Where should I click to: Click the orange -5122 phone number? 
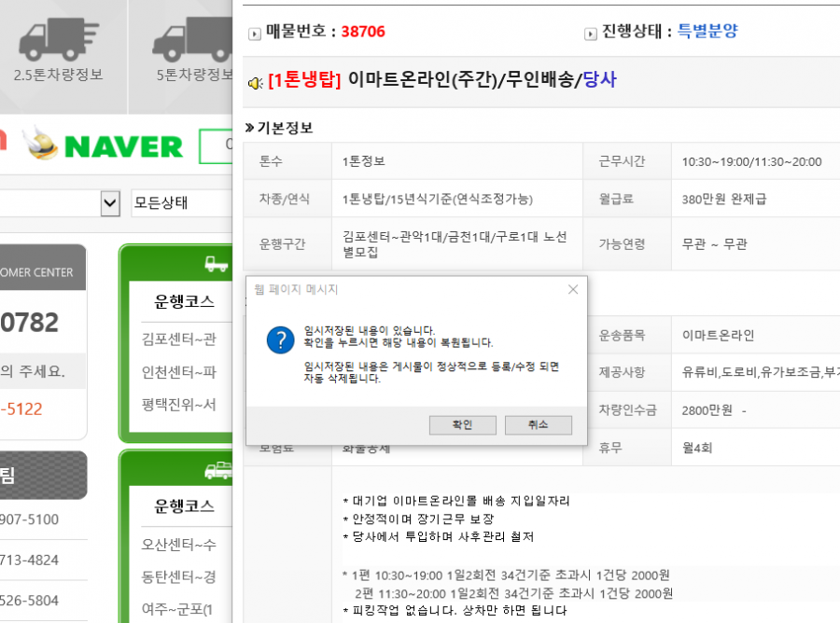point(21,408)
